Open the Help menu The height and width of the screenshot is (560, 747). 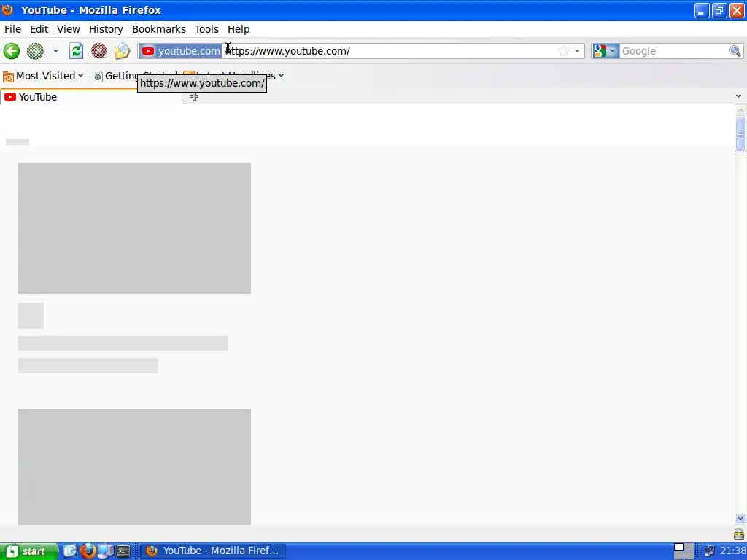[x=239, y=29]
